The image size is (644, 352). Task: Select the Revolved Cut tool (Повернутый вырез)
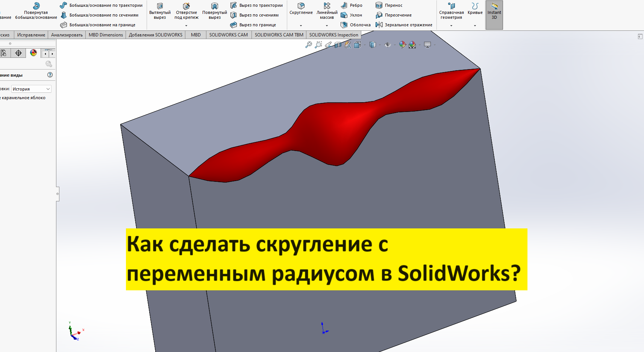[x=215, y=11]
